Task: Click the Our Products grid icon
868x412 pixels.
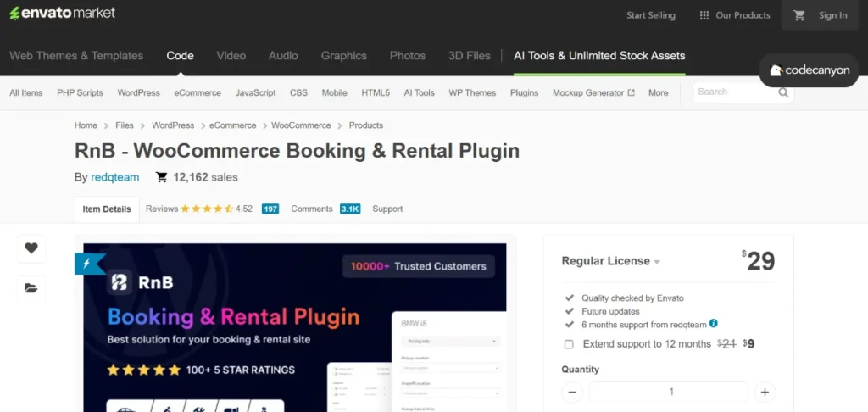Action: [704, 15]
